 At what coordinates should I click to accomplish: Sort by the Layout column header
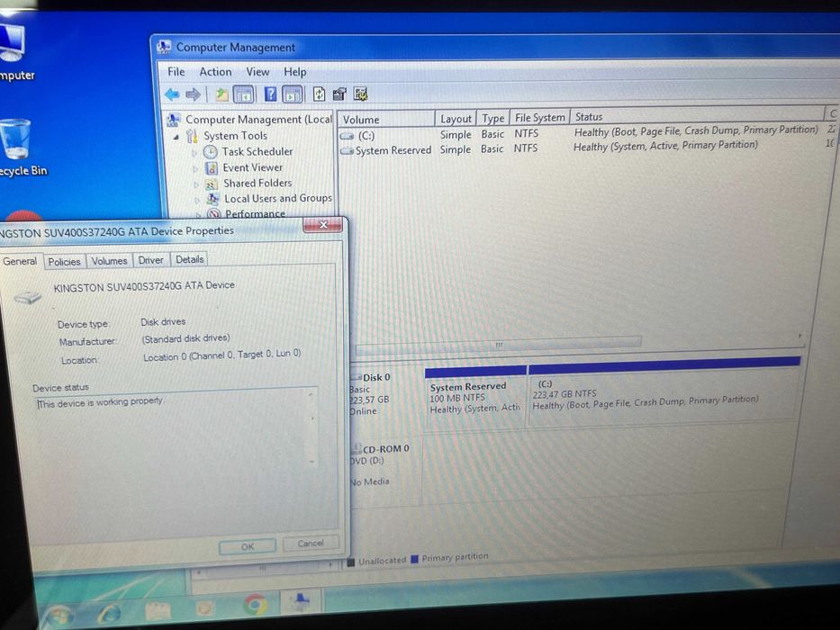pyautogui.click(x=456, y=119)
